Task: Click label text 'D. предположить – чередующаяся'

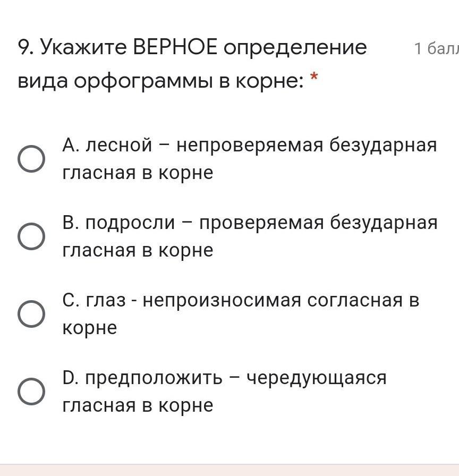Action: point(224,378)
